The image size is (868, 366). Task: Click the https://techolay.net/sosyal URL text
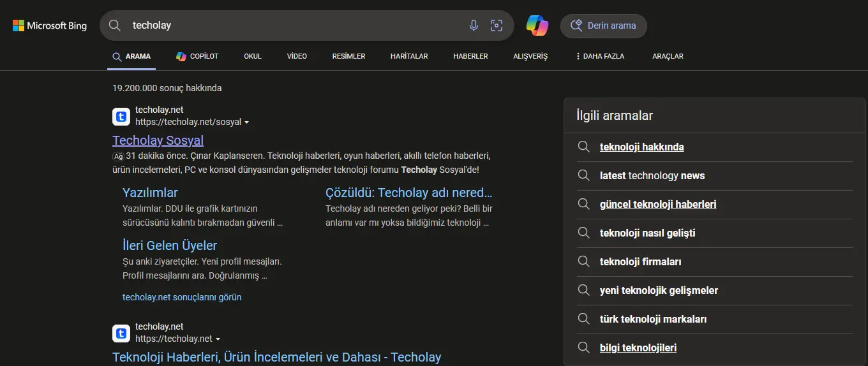click(188, 122)
